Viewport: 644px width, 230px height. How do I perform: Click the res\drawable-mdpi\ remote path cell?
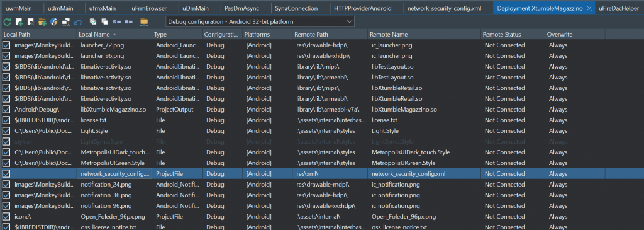330,185
